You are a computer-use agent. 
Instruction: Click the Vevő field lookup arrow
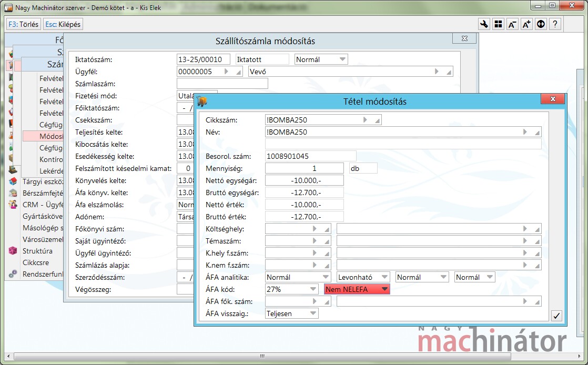tap(437, 72)
